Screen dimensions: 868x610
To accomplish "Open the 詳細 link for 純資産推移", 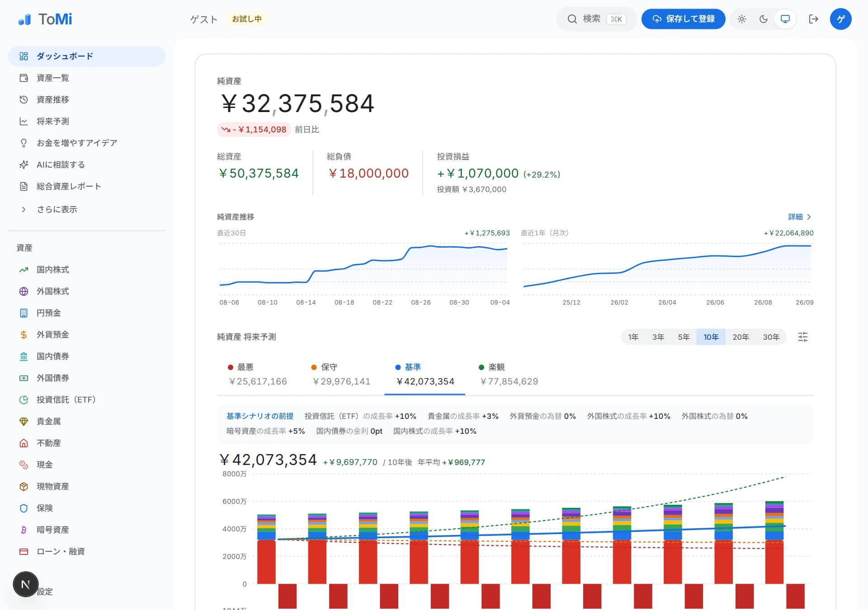I will [799, 217].
